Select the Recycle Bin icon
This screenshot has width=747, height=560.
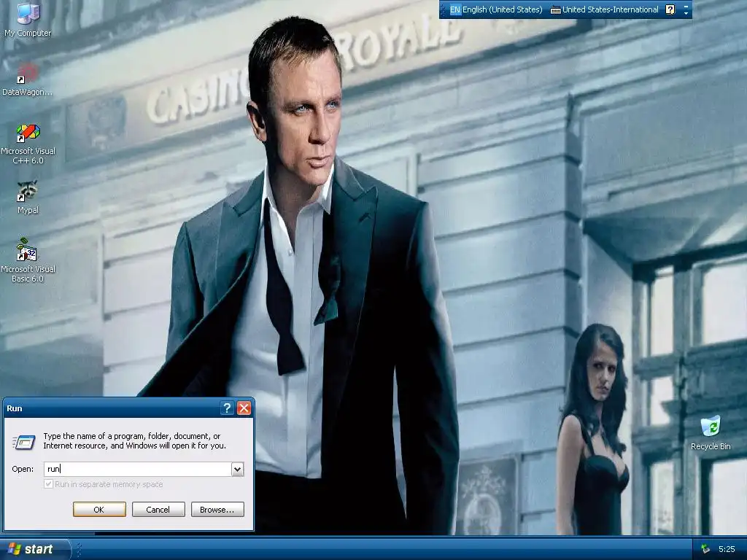click(x=711, y=433)
